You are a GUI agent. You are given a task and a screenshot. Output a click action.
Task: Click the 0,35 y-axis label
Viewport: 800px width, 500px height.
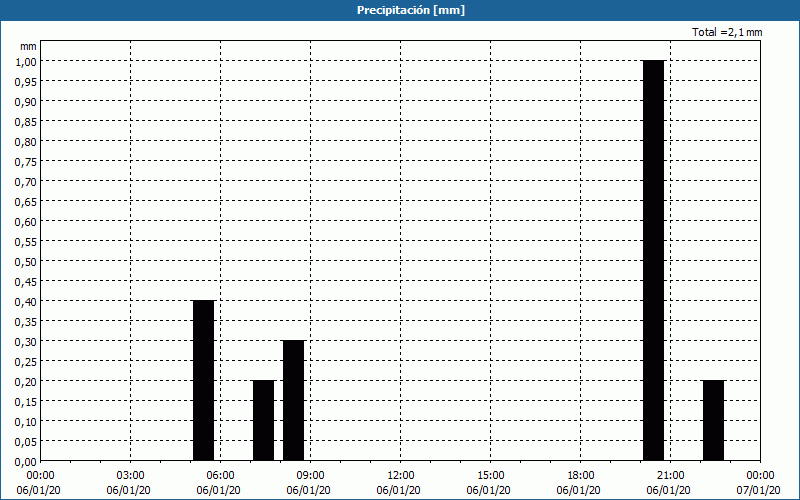[x=26, y=321]
